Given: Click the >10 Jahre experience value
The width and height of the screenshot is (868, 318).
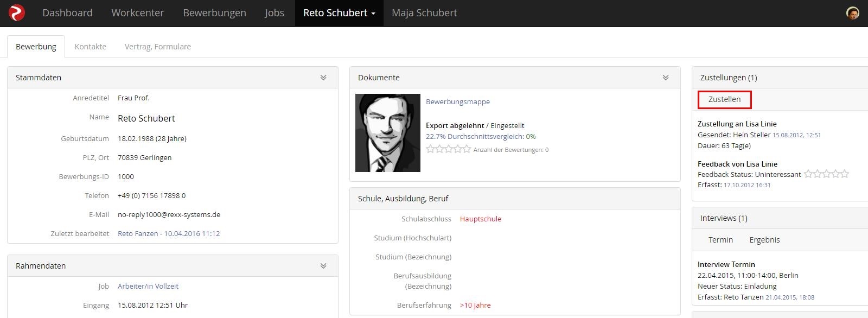Looking at the screenshot, I should pyautogui.click(x=475, y=305).
